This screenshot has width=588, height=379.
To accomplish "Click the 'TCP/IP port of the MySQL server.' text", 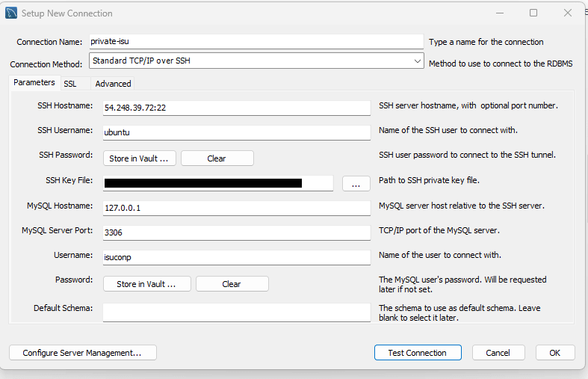I will tap(439, 230).
